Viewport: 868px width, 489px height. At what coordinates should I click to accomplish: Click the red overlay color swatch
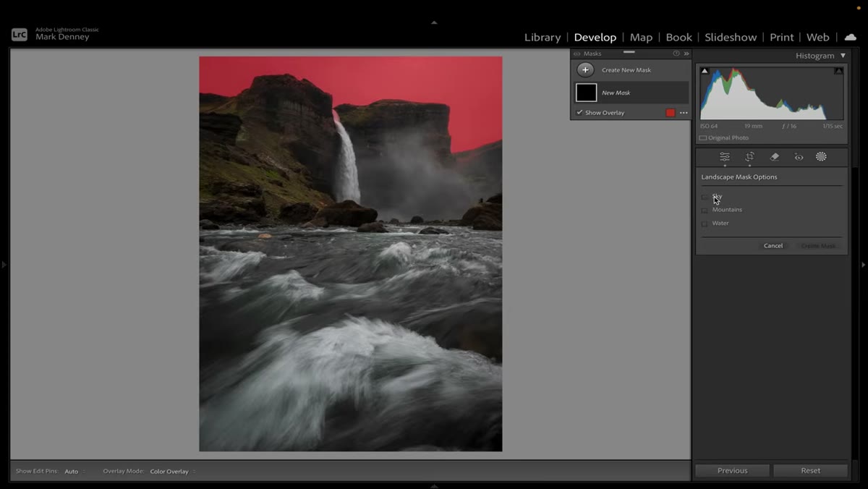tap(671, 113)
